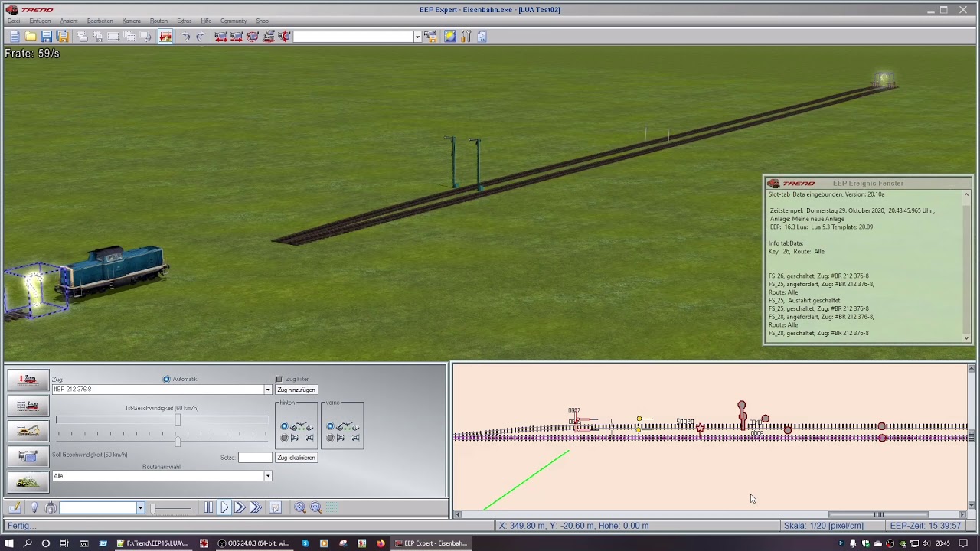Open the Community menu
The image size is (980, 551).
point(234,21)
